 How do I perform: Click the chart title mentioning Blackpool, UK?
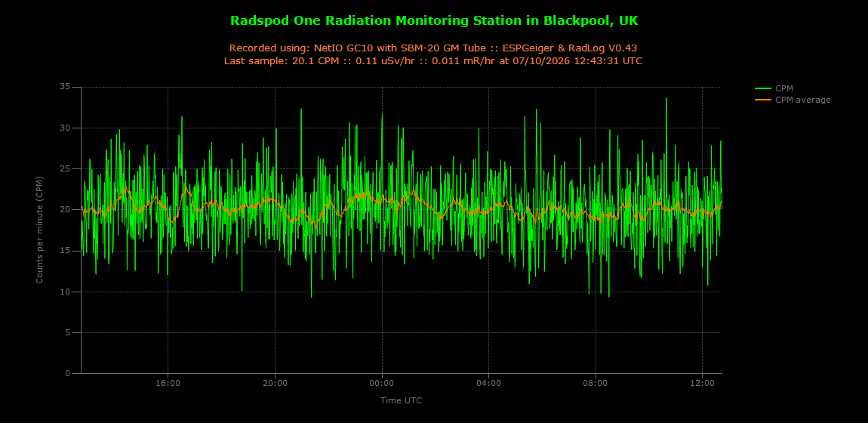[x=434, y=21]
